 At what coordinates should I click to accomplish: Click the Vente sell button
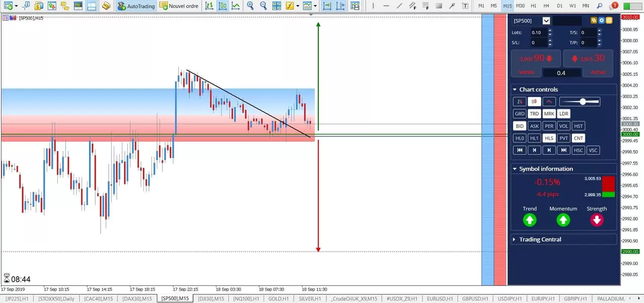(x=526, y=72)
